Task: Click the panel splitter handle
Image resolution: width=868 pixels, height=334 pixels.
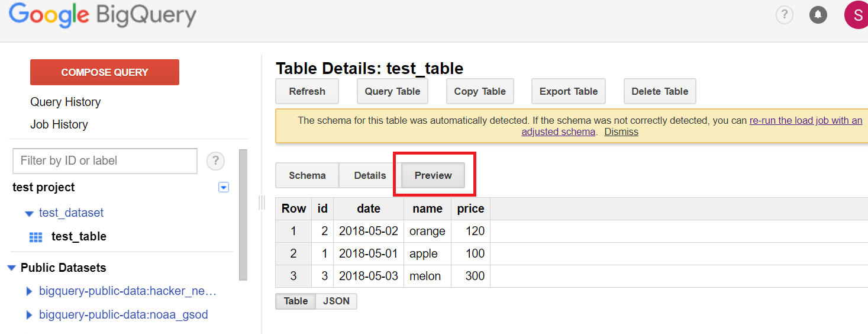Action: tap(262, 203)
